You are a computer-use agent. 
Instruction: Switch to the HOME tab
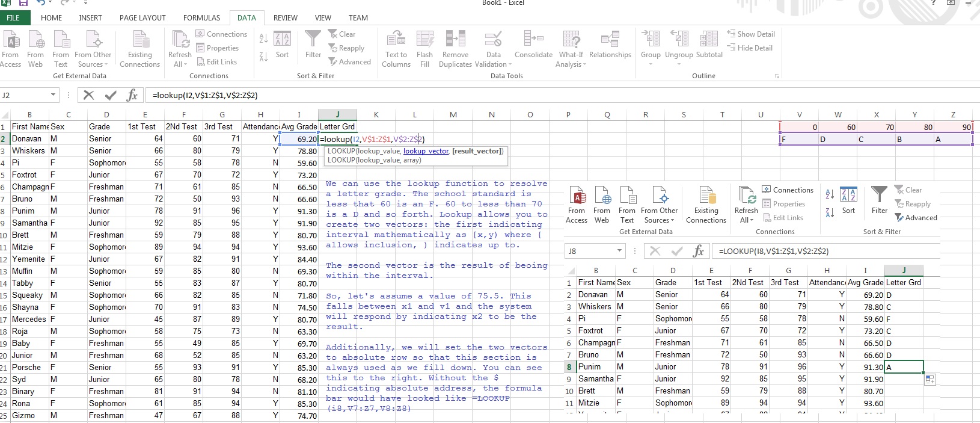coord(51,18)
